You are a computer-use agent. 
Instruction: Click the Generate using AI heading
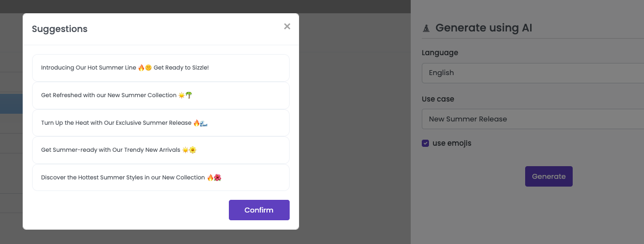pos(484,28)
